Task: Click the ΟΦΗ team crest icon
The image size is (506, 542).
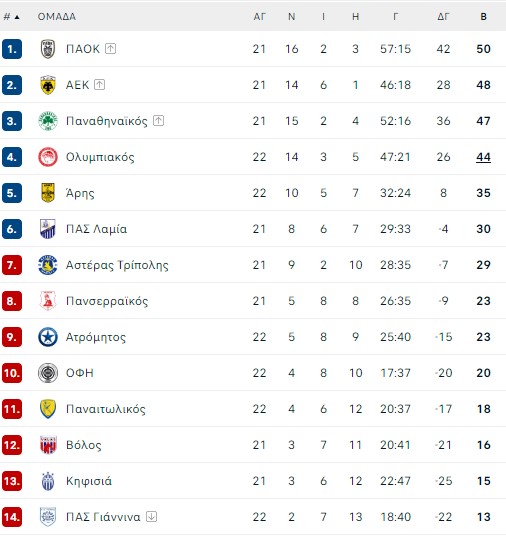Action: click(x=48, y=373)
